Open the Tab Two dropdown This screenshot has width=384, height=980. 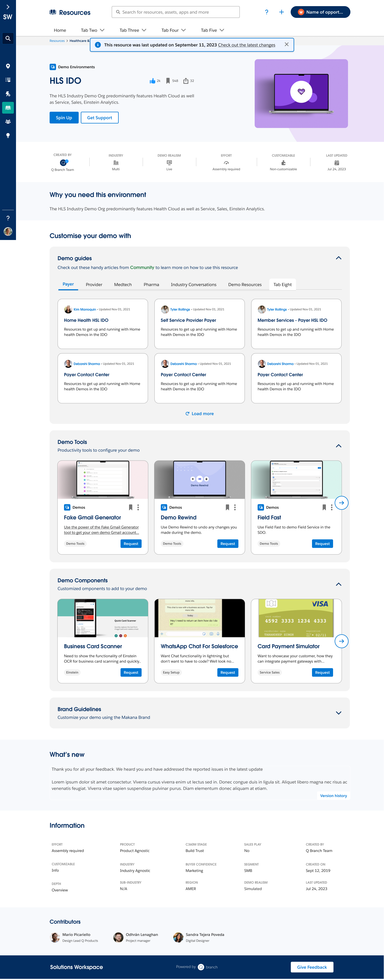point(93,30)
